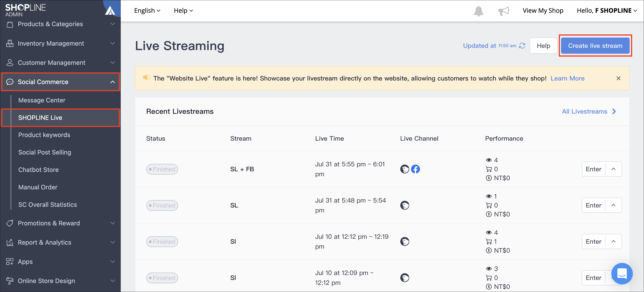Expand Inventory Management menu
Image resolution: width=644 pixels, height=292 pixels.
coord(113,44)
